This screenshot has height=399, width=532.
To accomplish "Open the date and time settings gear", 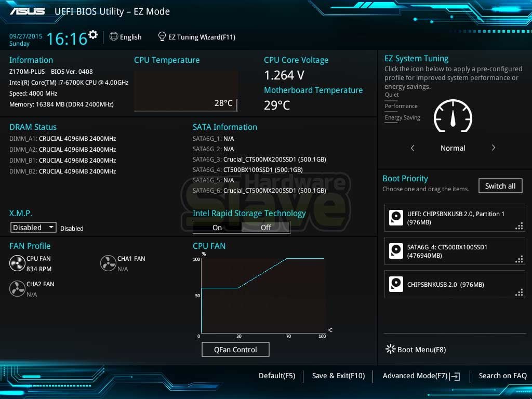I will coord(92,34).
